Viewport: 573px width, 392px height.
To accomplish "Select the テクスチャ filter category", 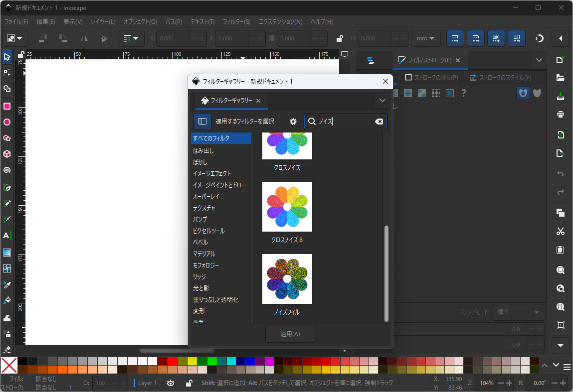I will pyautogui.click(x=221, y=208).
